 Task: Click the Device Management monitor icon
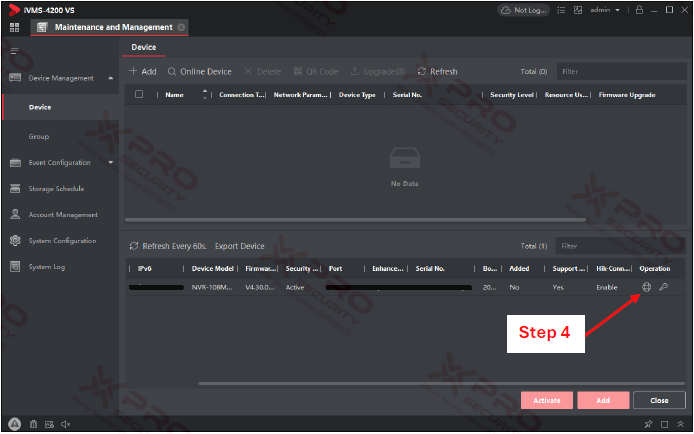[15, 78]
